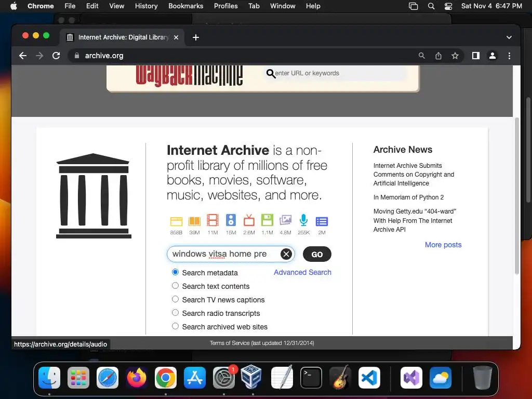The image size is (532, 399).
Task: Select the Search text contents option
Action: pos(175,286)
